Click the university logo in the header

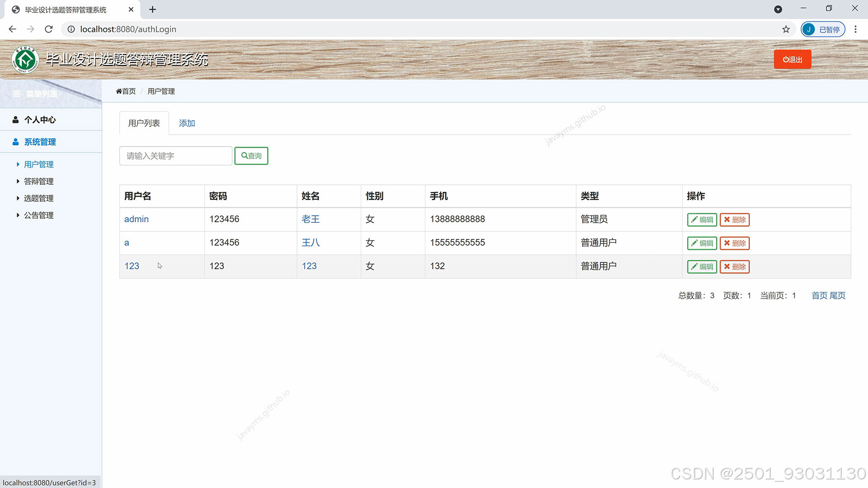tap(25, 60)
